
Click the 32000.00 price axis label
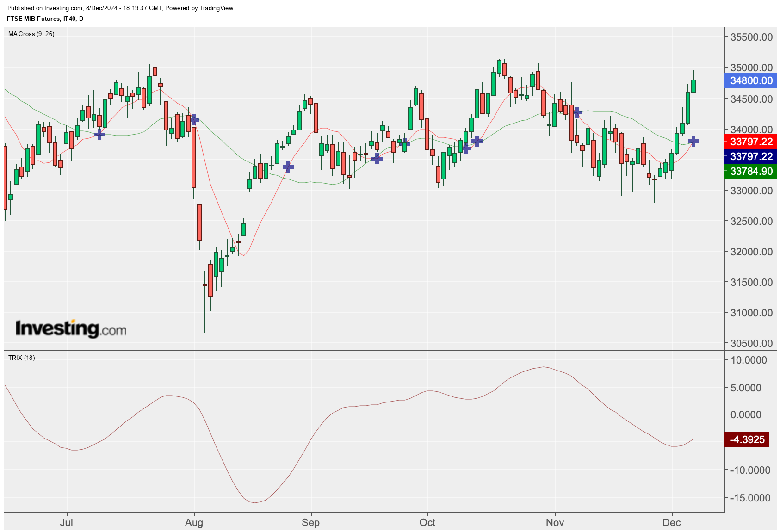point(751,252)
